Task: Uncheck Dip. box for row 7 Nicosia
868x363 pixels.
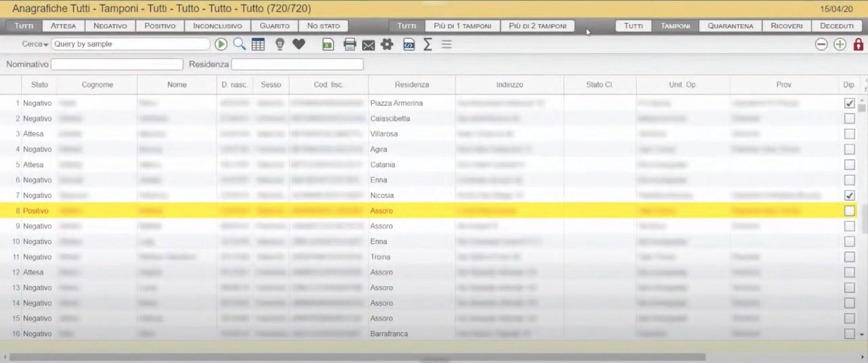Action: coord(849,195)
